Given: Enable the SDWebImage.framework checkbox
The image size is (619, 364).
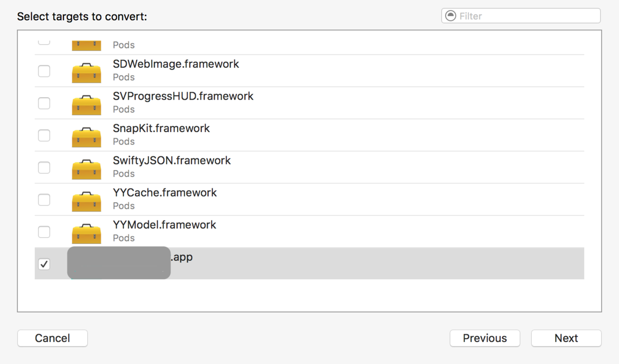Looking at the screenshot, I should click(44, 71).
